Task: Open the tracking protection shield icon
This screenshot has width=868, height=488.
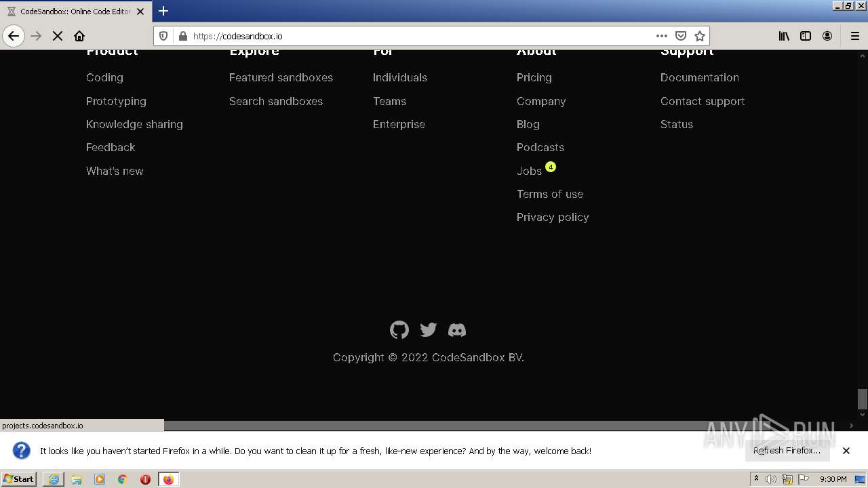Action: pyautogui.click(x=163, y=36)
